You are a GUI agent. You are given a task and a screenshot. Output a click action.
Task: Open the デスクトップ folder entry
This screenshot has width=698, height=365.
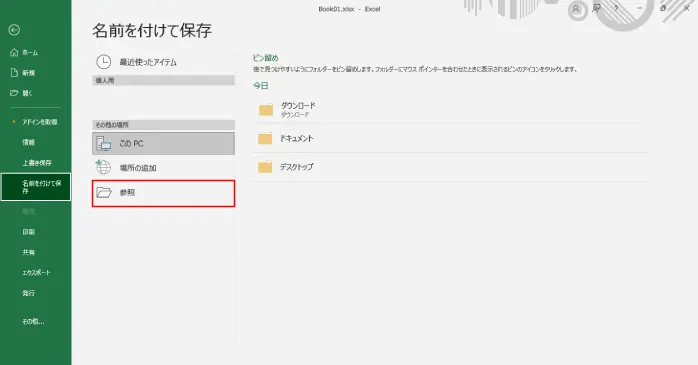coord(450,167)
